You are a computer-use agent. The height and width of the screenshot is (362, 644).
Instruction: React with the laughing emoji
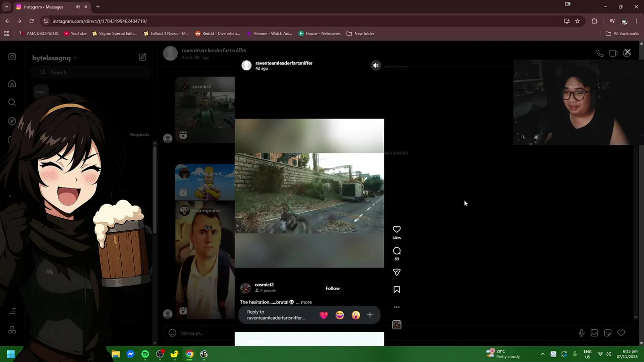coord(340,315)
